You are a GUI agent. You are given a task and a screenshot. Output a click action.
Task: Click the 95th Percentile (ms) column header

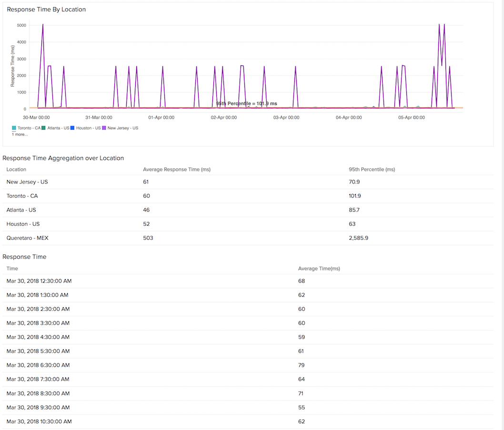click(372, 169)
